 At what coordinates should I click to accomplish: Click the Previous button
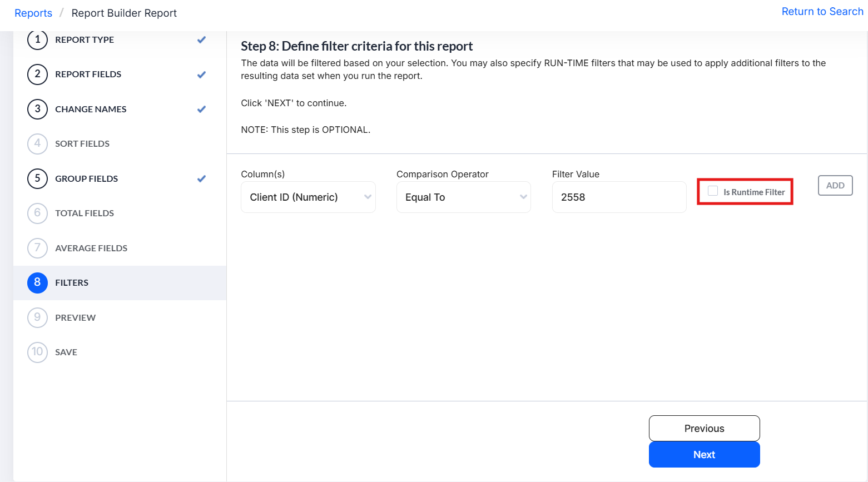pyautogui.click(x=704, y=428)
